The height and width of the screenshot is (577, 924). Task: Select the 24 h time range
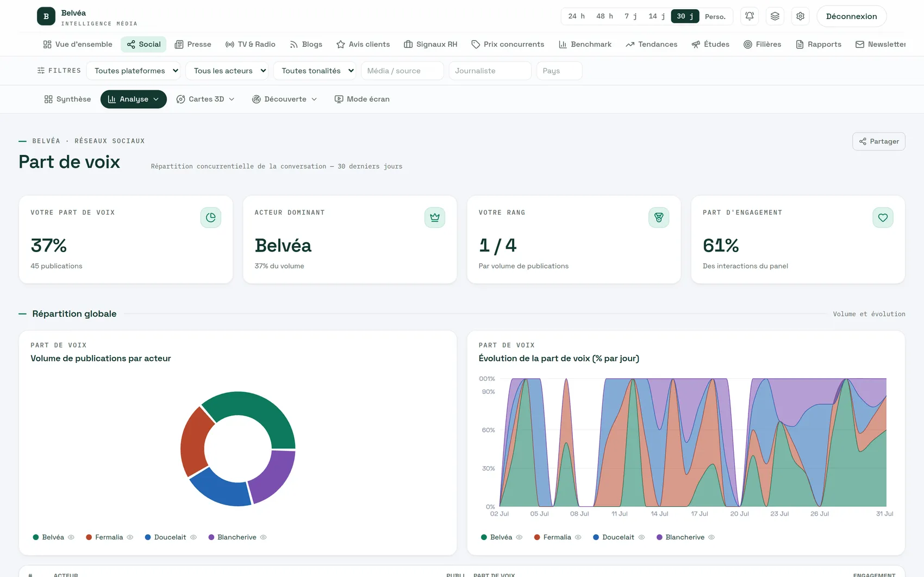point(577,16)
